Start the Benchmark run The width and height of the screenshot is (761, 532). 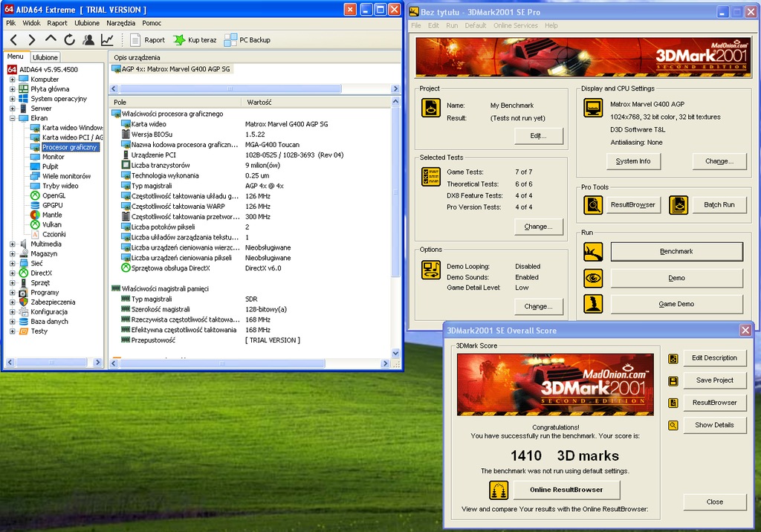pos(676,251)
